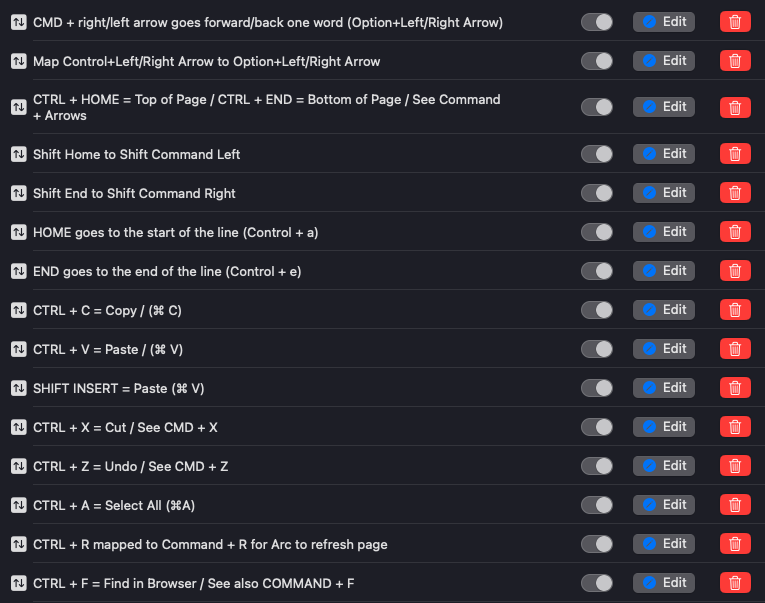Toggle the HOME goes to start of line rule

coord(597,232)
